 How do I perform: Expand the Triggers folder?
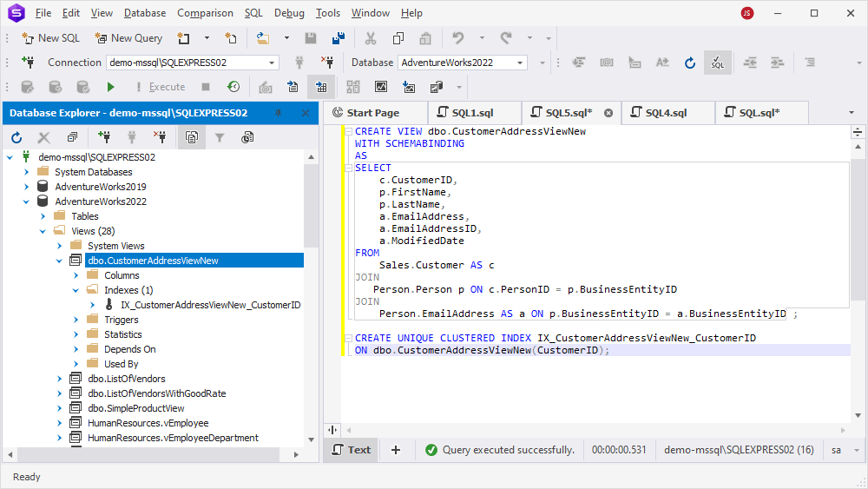click(x=76, y=320)
